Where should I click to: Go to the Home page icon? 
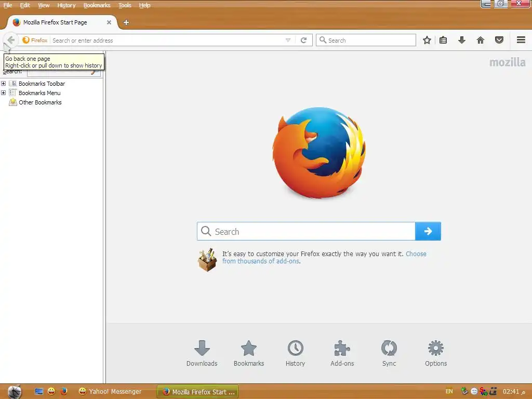click(480, 40)
